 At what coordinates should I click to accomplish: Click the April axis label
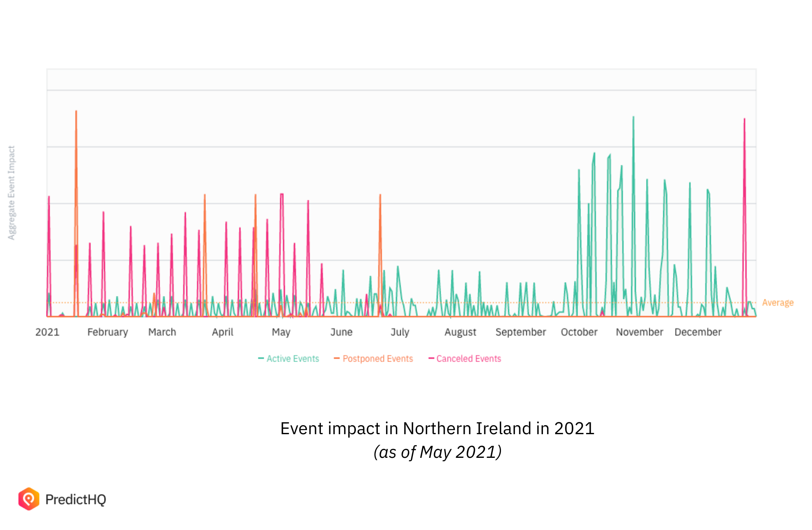point(223,332)
